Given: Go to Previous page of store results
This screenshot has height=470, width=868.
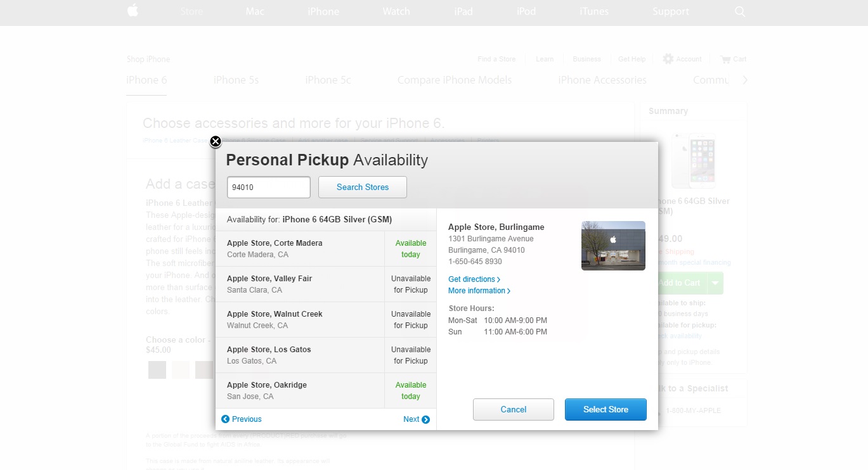Looking at the screenshot, I should [x=242, y=419].
